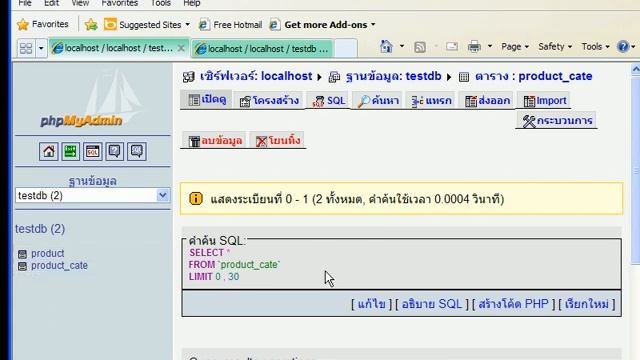This screenshot has width=640, height=360.
Task: Open the Help menu in menu bar
Action: (x=191, y=3)
